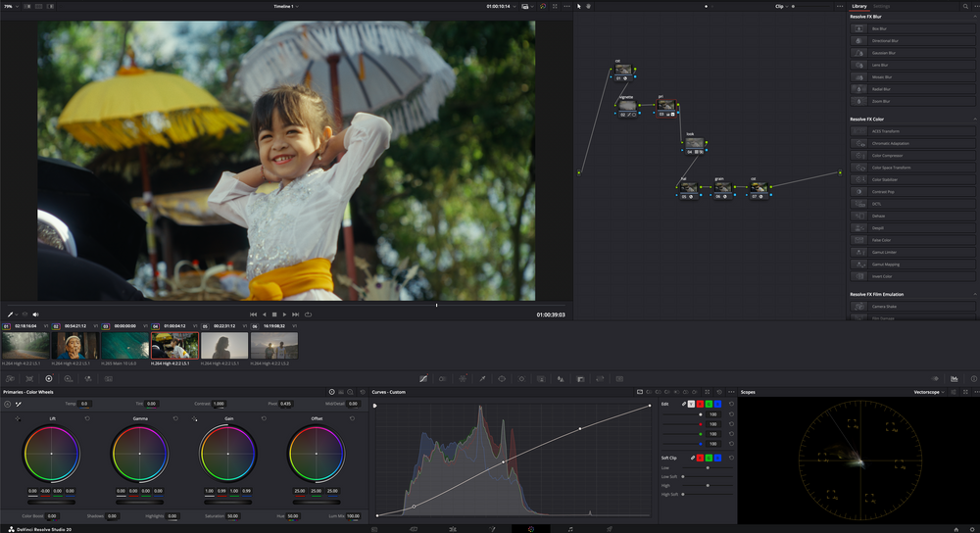Pick white point with Gain picker
The width and height of the screenshot is (980, 533).
(x=194, y=418)
